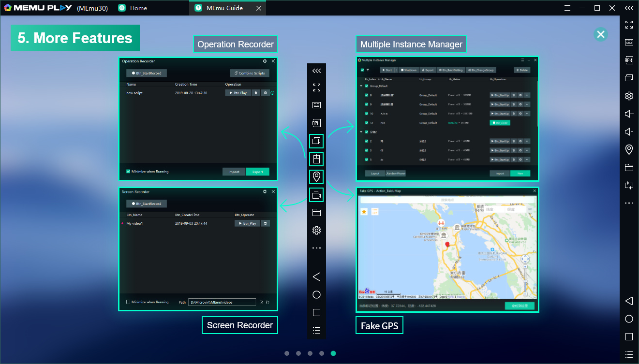The width and height of the screenshot is (639, 364).
Task: Click the APK install icon in right sidebar
Action: tap(629, 60)
